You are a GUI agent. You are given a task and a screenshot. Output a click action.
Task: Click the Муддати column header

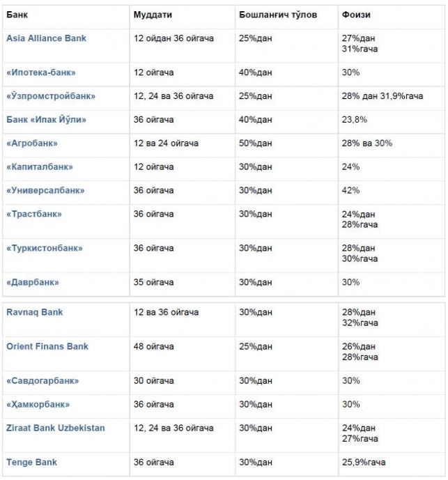[x=153, y=15]
